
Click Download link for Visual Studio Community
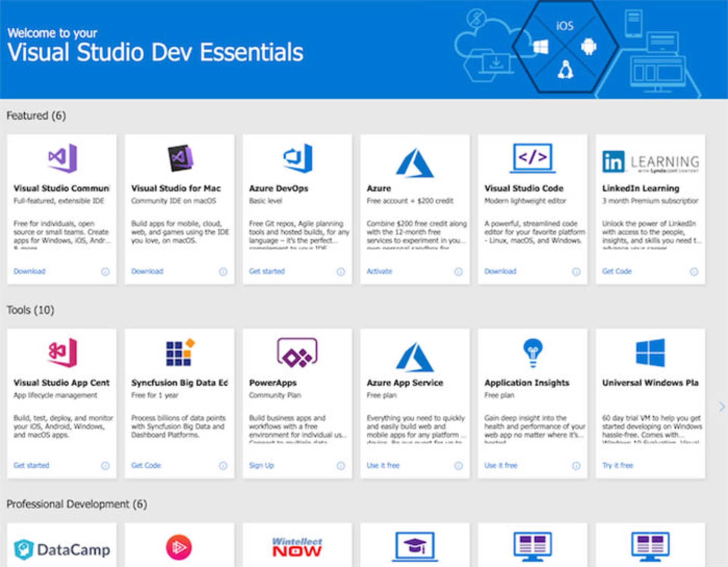click(x=30, y=271)
